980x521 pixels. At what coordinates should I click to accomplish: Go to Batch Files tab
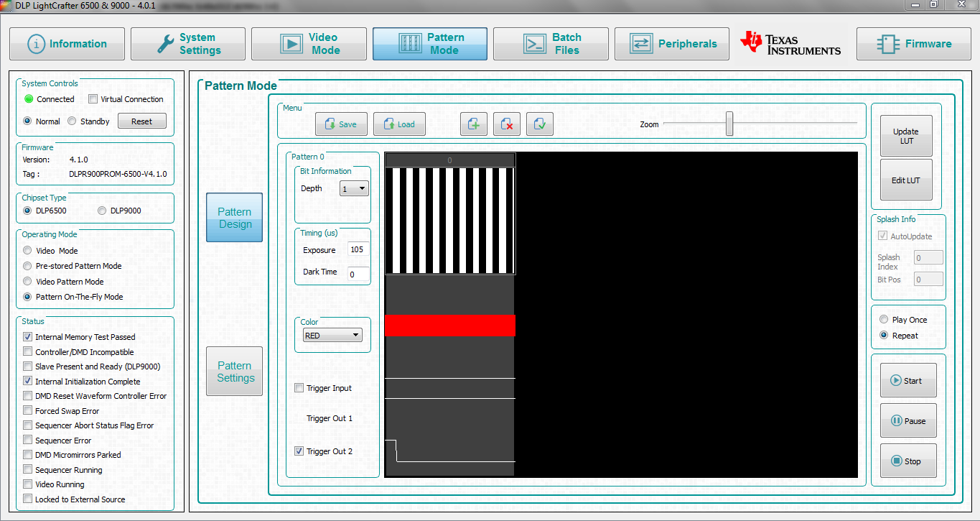(x=551, y=44)
